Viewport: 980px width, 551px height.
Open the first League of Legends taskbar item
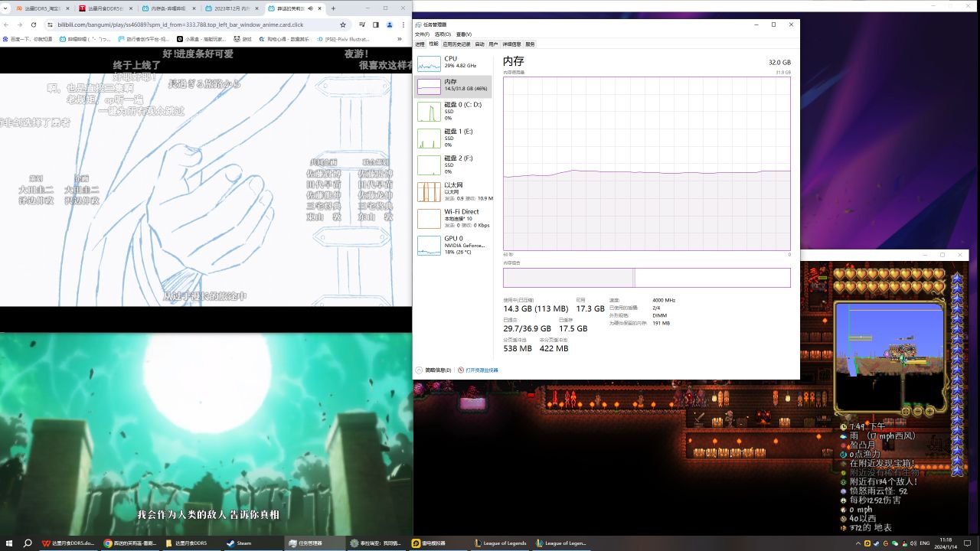(501, 543)
